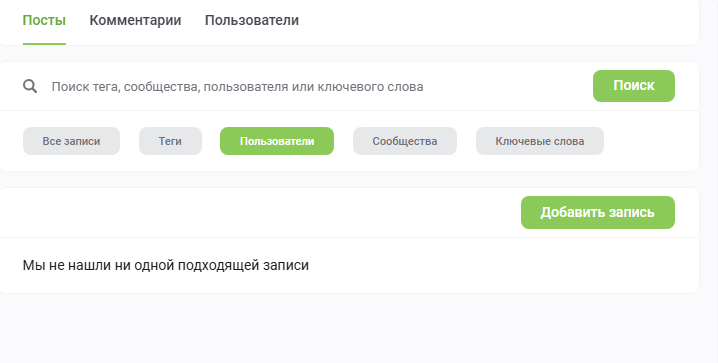The width and height of the screenshot is (718, 363).
Task: Select the Все записи filter chip
Action: 71,141
